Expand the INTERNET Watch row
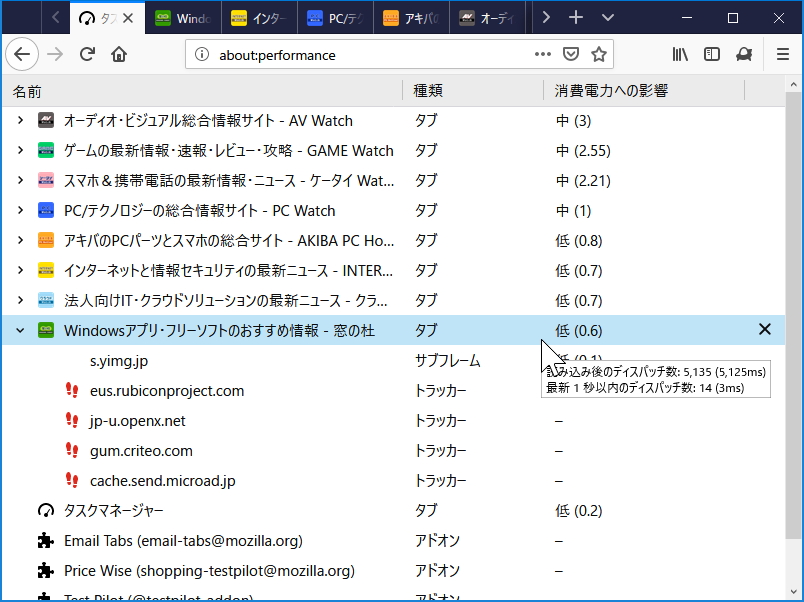This screenshot has width=804, height=602. pos(20,270)
